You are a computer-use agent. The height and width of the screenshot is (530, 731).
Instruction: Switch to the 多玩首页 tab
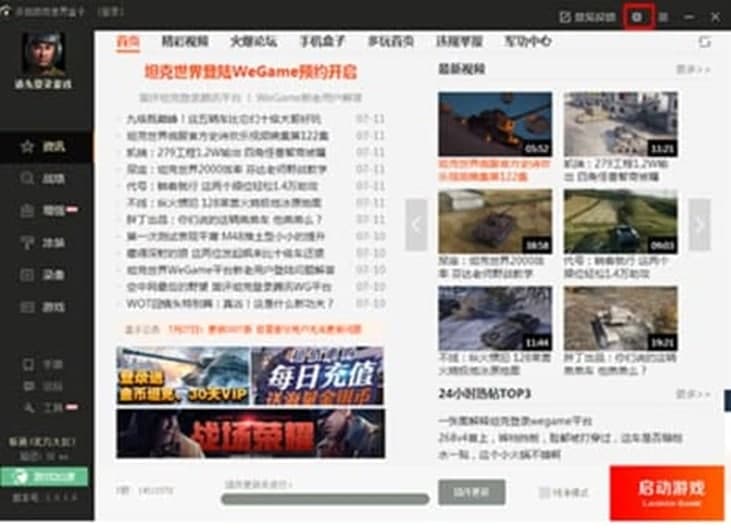pos(391,41)
